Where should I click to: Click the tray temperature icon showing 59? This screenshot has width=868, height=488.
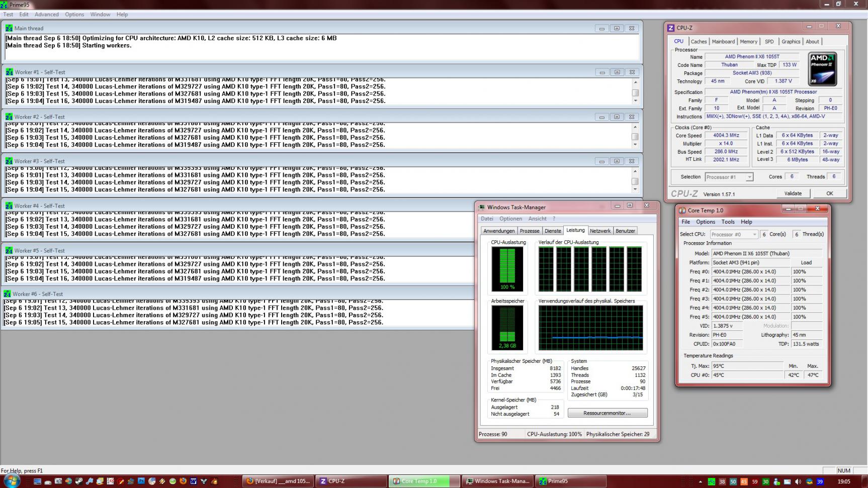pos(754,481)
